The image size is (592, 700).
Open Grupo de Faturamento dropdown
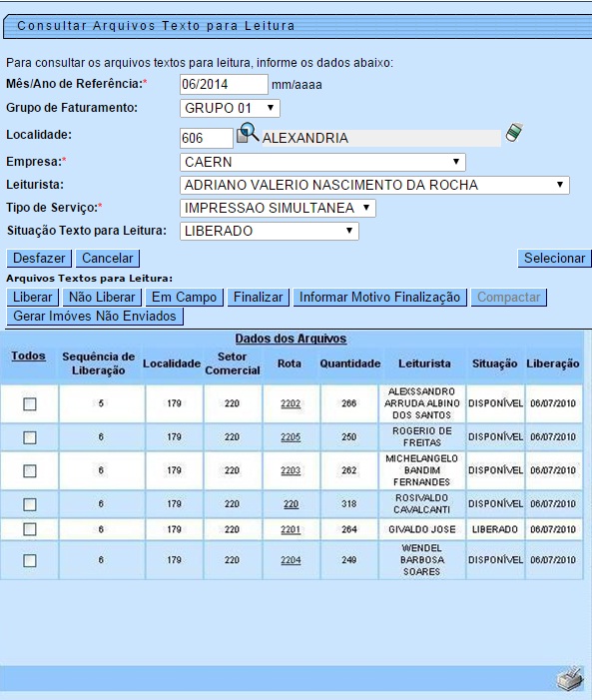[230, 108]
